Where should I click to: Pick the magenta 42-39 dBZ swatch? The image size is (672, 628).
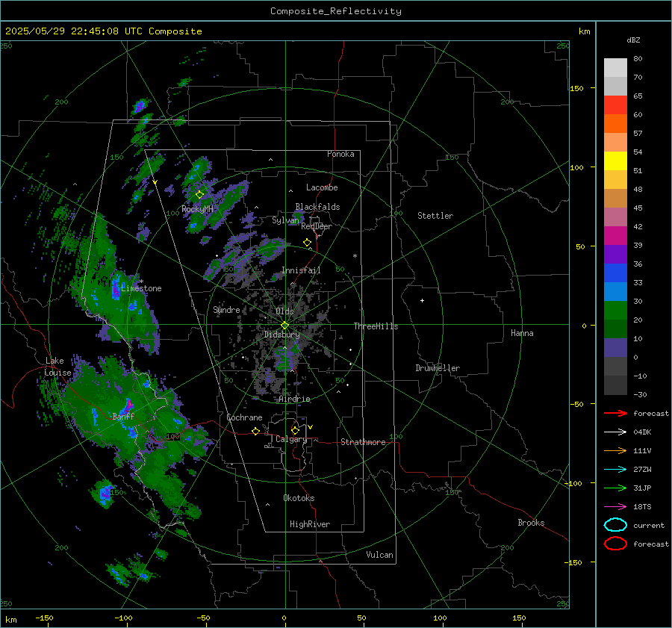(x=615, y=236)
